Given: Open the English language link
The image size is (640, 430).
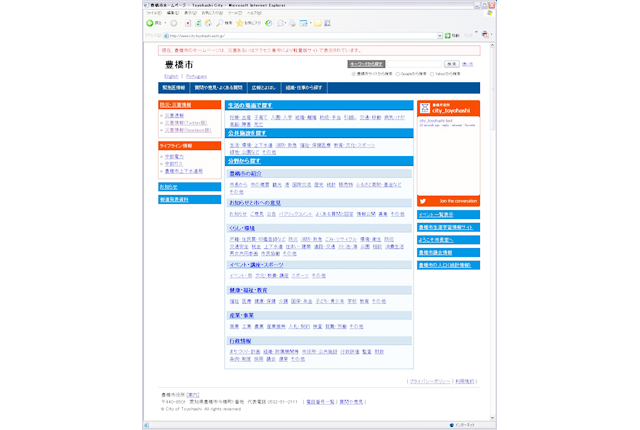Looking at the screenshot, I should pos(171,76).
